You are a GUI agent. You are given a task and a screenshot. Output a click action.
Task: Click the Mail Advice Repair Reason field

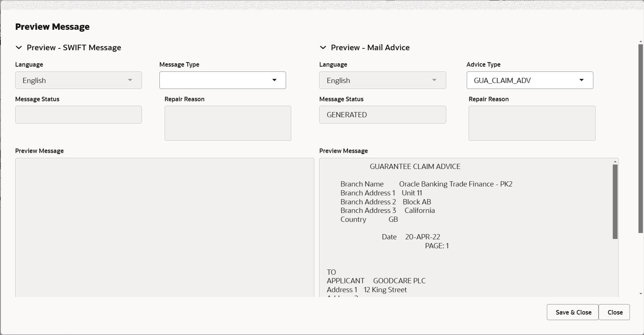tap(532, 123)
